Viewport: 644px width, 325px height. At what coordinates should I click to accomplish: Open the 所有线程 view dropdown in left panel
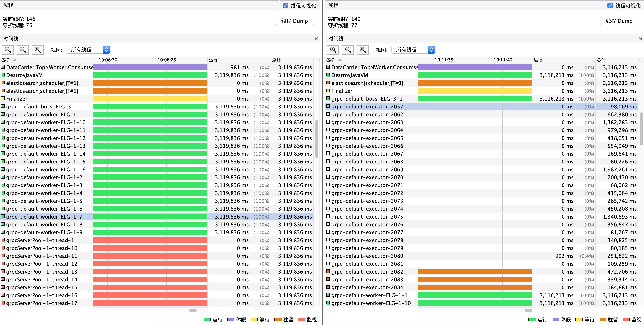click(88, 50)
